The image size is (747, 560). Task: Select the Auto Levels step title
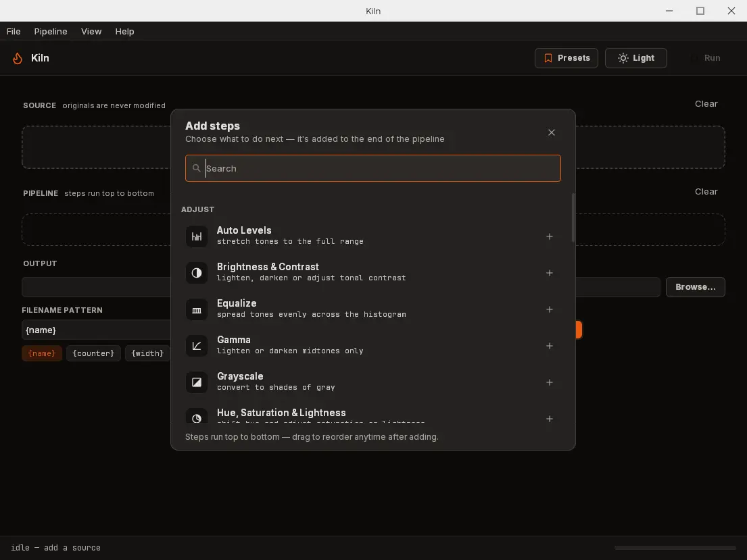point(244,230)
